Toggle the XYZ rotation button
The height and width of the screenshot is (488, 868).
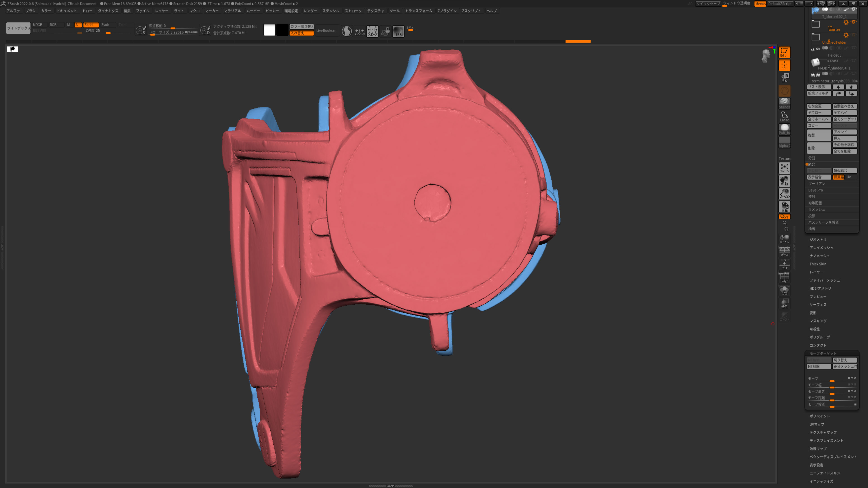click(784, 217)
